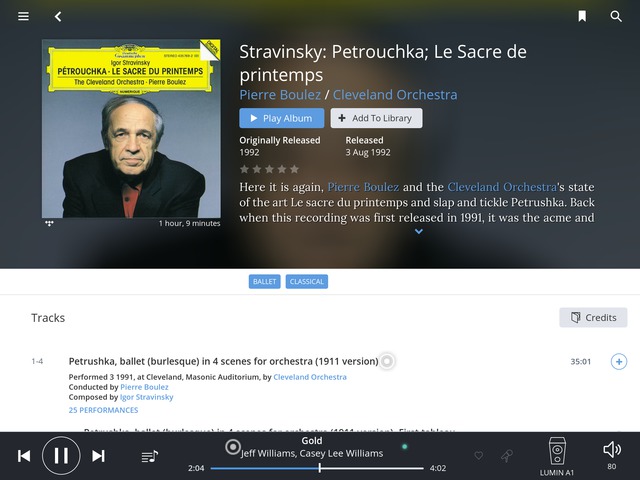Expand the 25 PERFORMANCES list
The height and width of the screenshot is (480, 640).
(x=103, y=410)
